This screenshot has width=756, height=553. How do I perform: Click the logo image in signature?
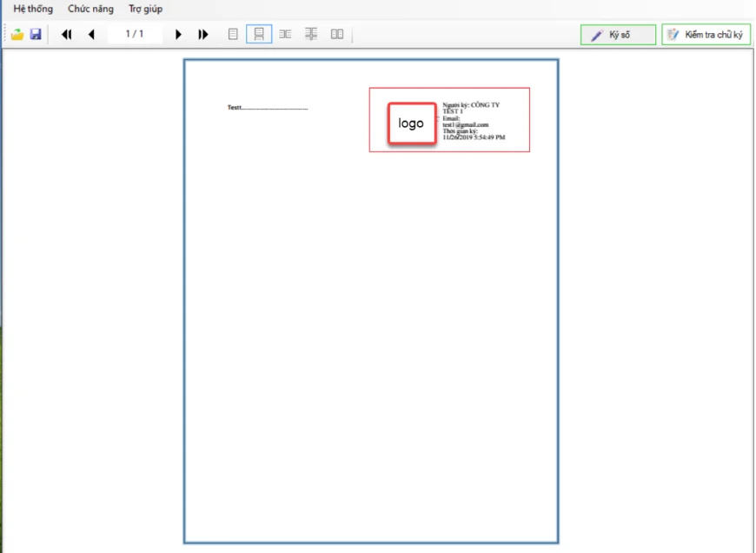click(412, 123)
